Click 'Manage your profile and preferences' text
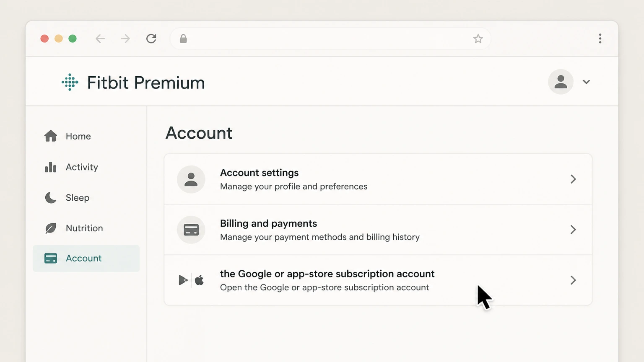644x362 pixels. 293,186
